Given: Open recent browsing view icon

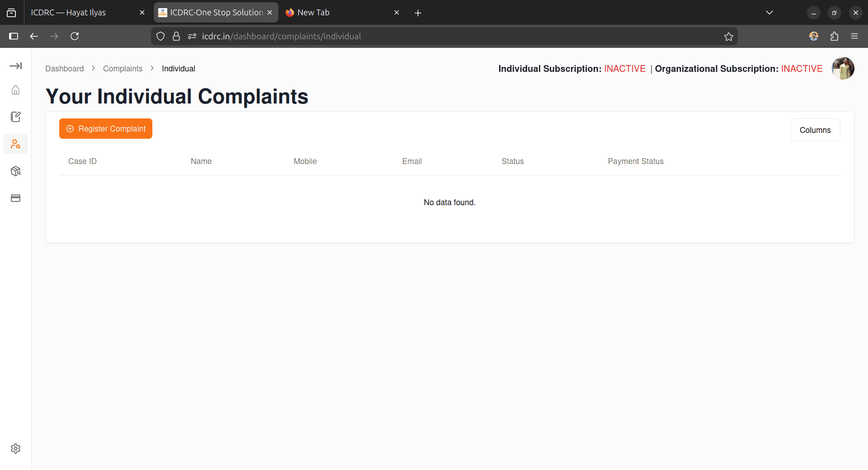Looking at the screenshot, I should 11,13.
